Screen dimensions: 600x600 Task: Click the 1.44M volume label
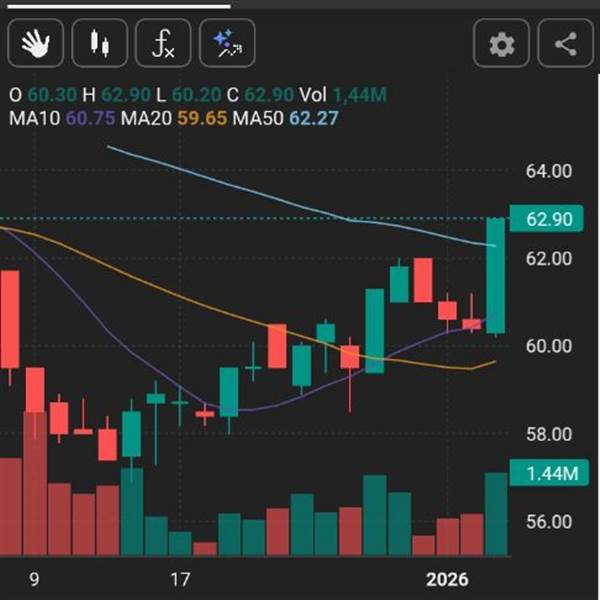(x=549, y=473)
